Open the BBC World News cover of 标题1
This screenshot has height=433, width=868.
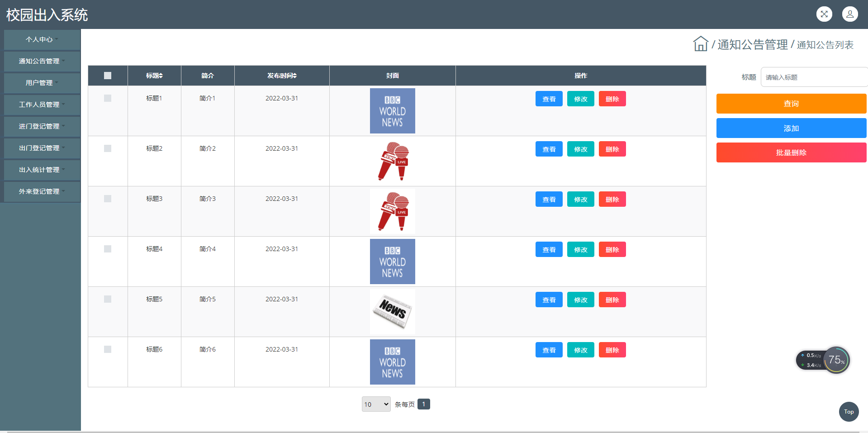393,111
